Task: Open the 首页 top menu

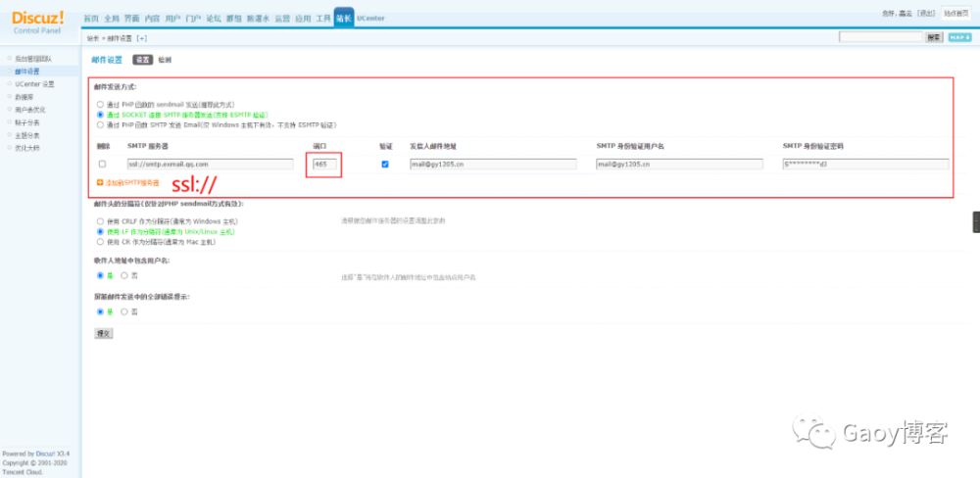Action: tap(91, 19)
